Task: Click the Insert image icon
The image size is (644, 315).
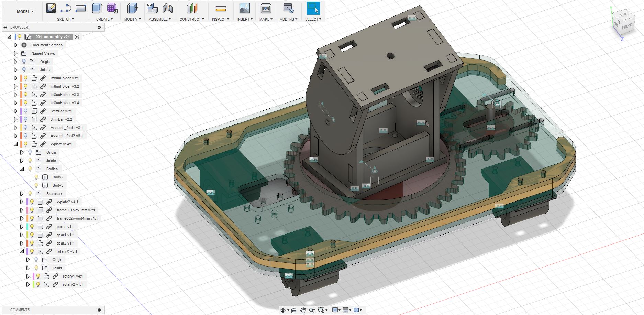Action: [245, 8]
